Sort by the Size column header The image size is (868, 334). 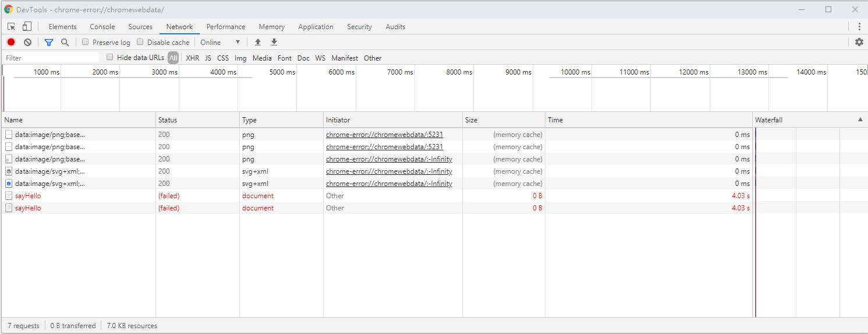pyautogui.click(x=504, y=119)
